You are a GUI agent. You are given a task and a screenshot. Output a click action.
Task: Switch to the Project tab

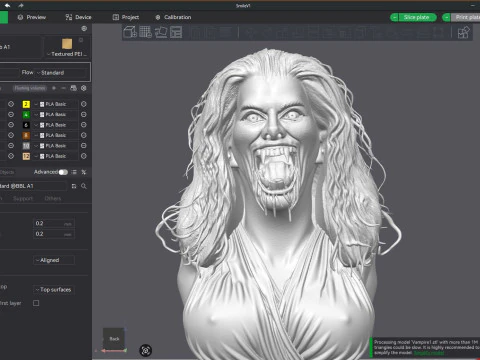click(x=126, y=17)
